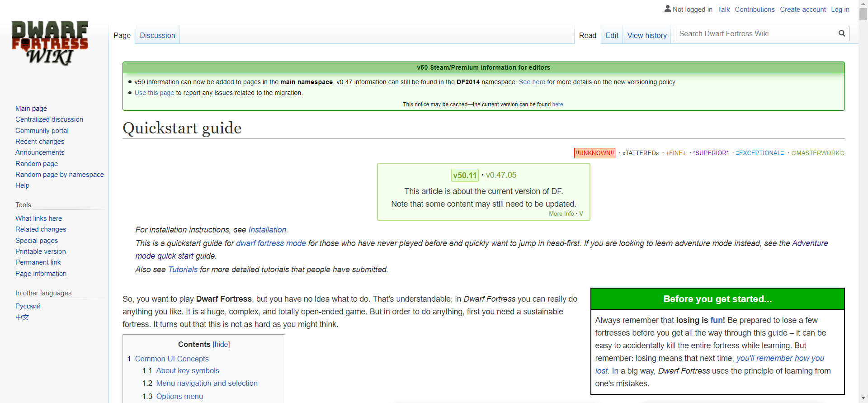The height and width of the screenshot is (403, 868).
Task: Jump to Common UI Concepts section
Action: 172,359
